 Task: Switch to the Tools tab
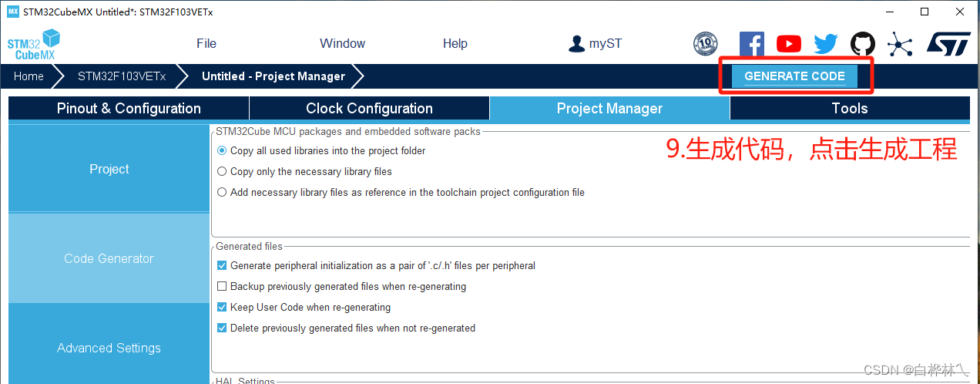(850, 109)
